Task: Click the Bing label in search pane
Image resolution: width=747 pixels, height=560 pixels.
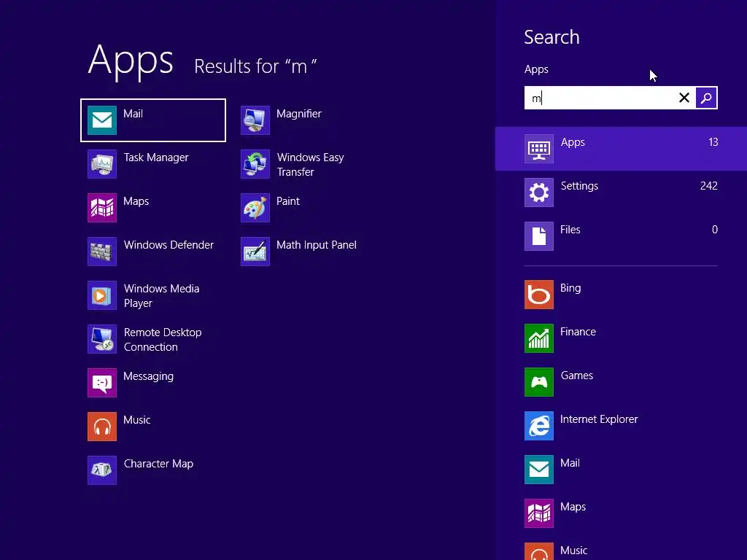Action: click(570, 288)
